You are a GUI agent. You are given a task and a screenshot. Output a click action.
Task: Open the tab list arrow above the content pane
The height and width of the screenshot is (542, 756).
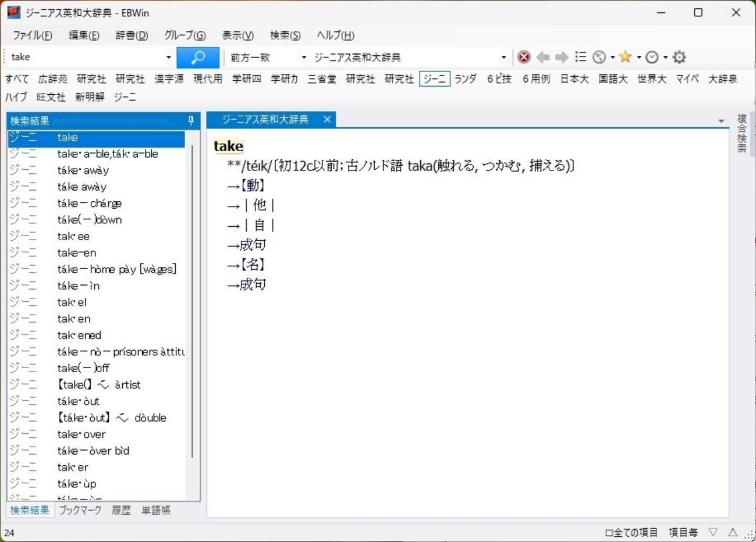[721, 121]
